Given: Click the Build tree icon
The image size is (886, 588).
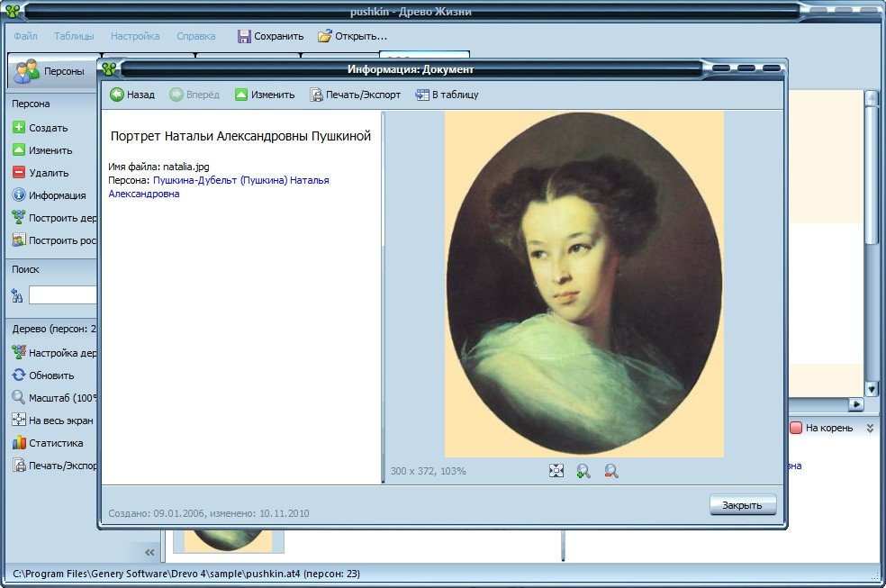Looking at the screenshot, I should coord(19,217).
